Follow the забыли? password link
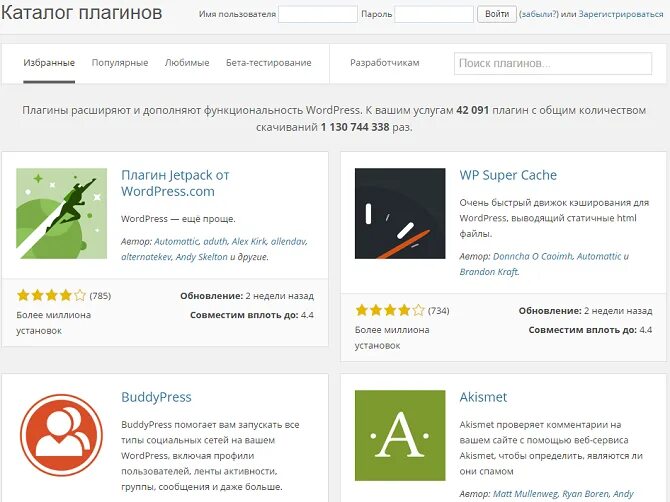The width and height of the screenshot is (670, 502). [x=539, y=14]
